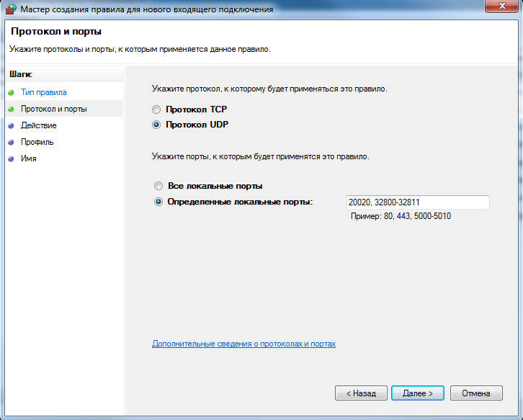Click the Далее button
The height and width of the screenshot is (420, 523).
[x=418, y=393]
